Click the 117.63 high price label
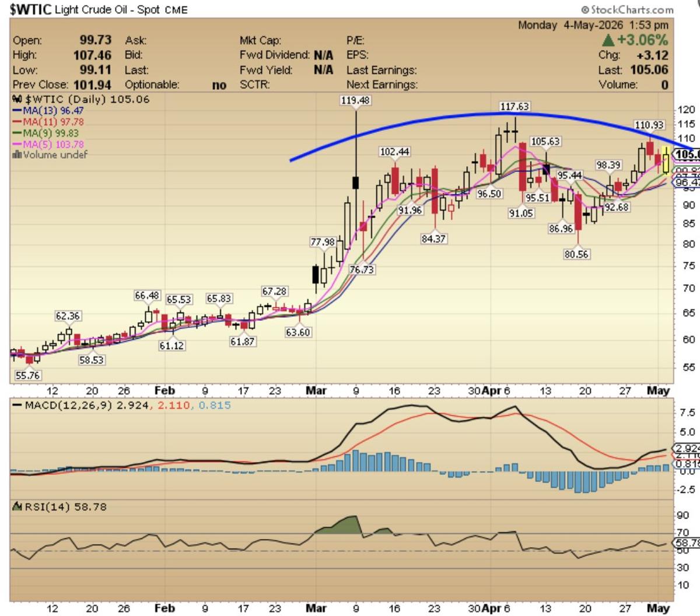Image resolution: width=700 pixels, height=616 pixels. pyautogui.click(x=514, y=106)
